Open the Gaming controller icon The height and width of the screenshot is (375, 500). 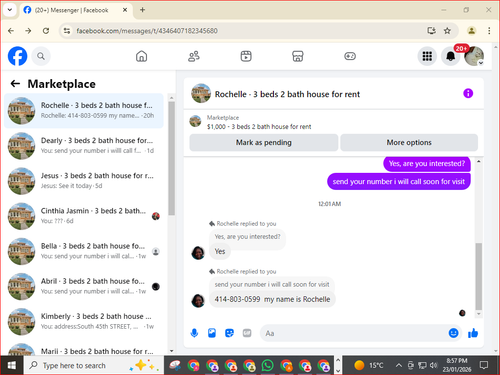pyautogui.click(x=350, y=56)
